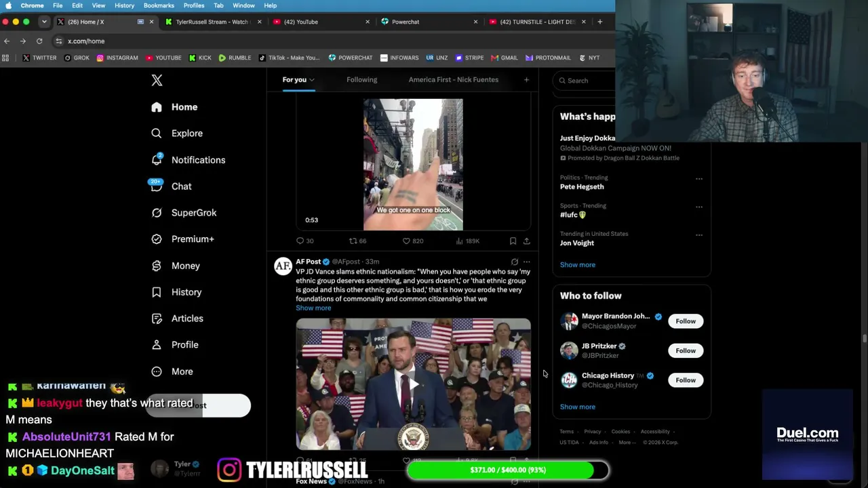Viewport: 868px width, 488px height.
Task: Open the KICK bookmark
Action: coord(200,58)
